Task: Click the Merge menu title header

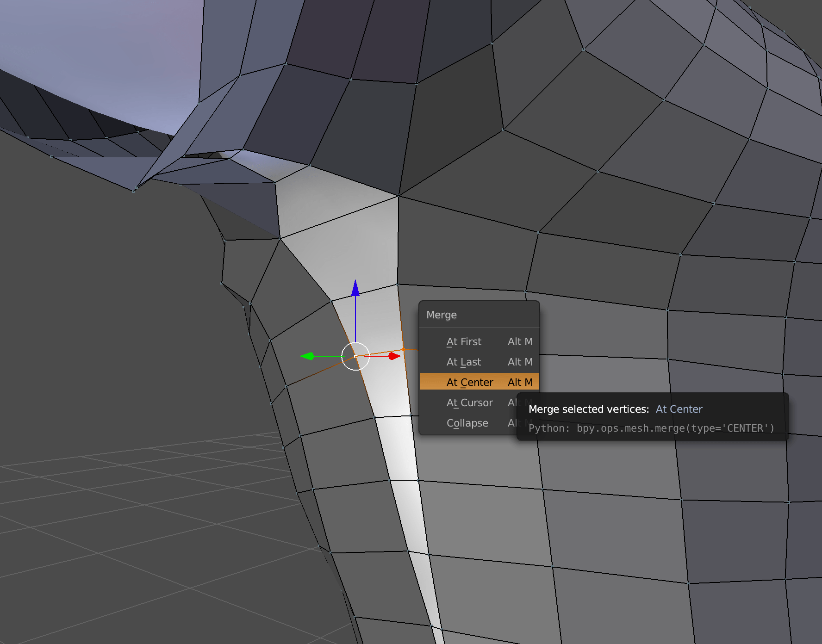Action: (x=442, y=315)
